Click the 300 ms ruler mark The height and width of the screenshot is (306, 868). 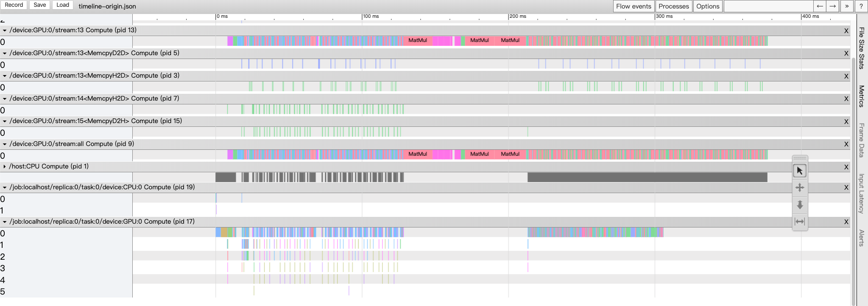click(x=664, y=17)
